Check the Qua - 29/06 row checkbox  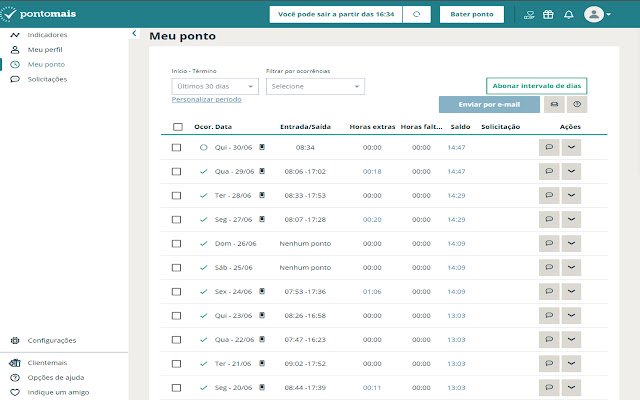point(176,171)
